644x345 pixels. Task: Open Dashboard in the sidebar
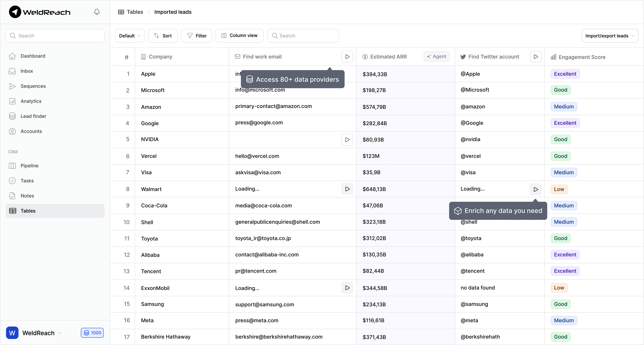click(x=55, y=56)
